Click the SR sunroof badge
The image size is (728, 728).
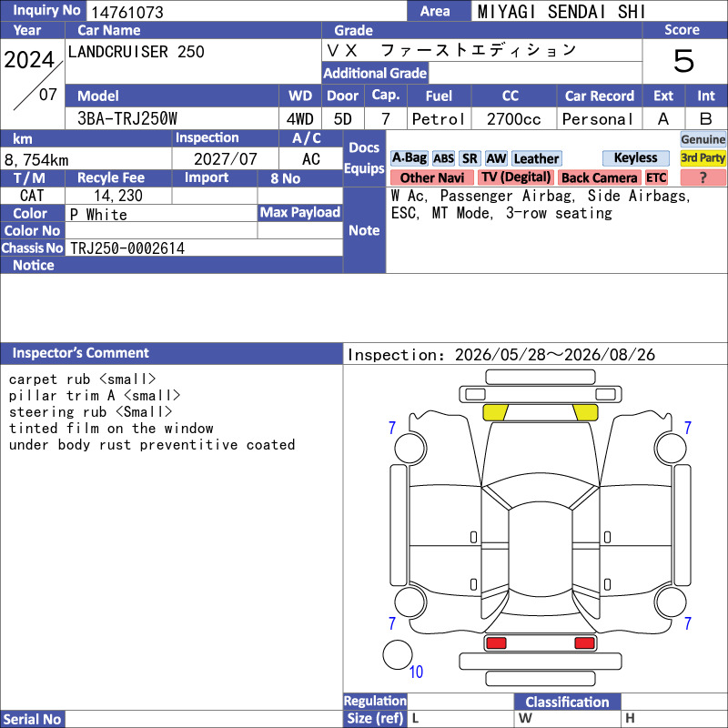pos(470,158)
